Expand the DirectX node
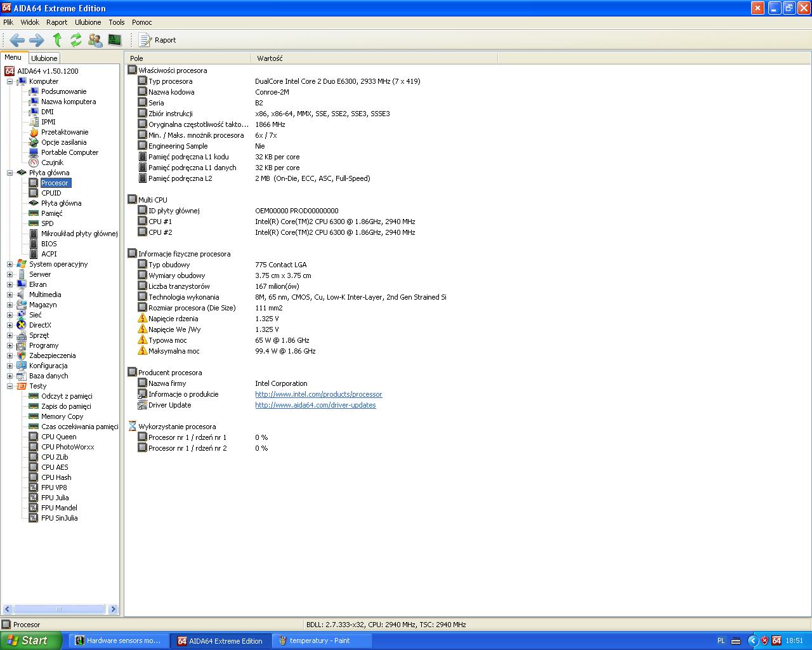This screenshot has width=812, height=650. click(x=10, y=325)
